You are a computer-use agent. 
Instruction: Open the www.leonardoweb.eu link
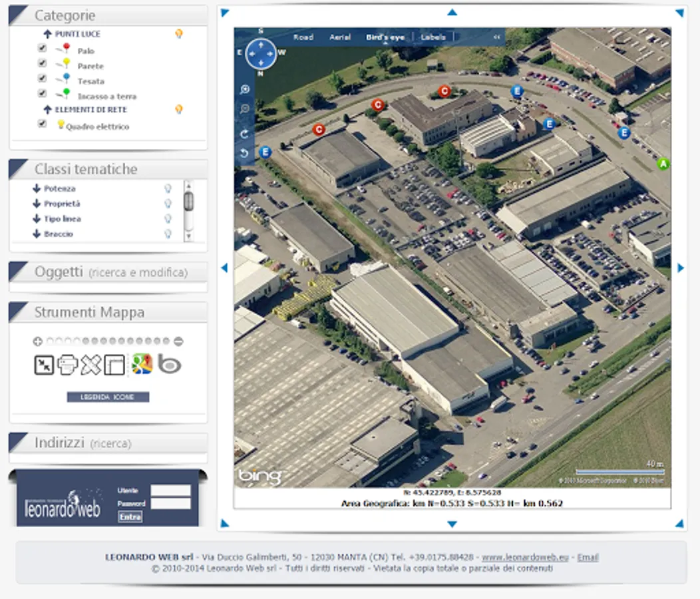[525, 558]
